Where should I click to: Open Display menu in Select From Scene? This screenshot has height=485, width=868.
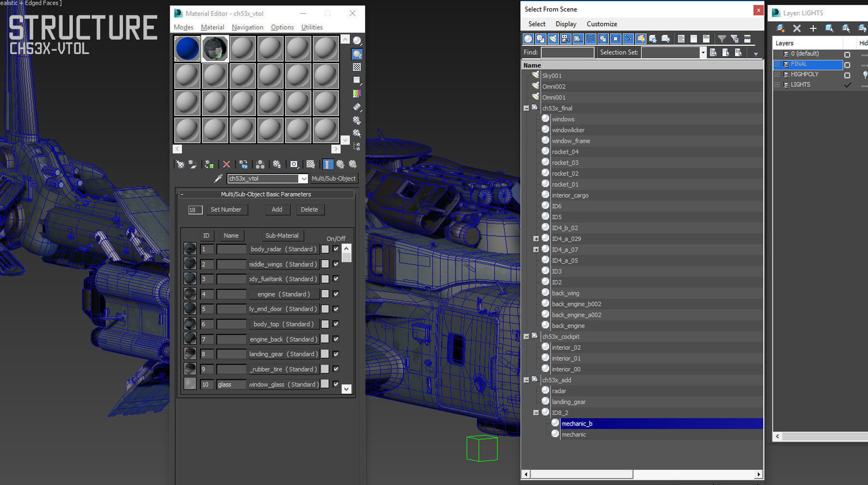[x=566, y=24]
